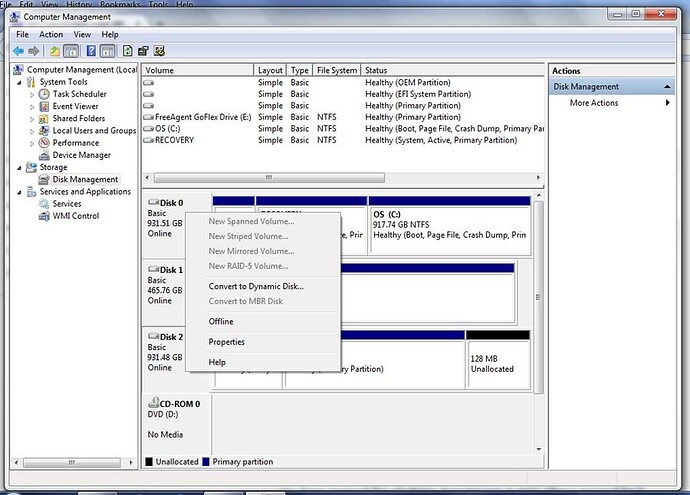This screenshot has height=495, width=690.
Task: Click the grey Forward arrow toolbar icon
Action: (33, 51)
